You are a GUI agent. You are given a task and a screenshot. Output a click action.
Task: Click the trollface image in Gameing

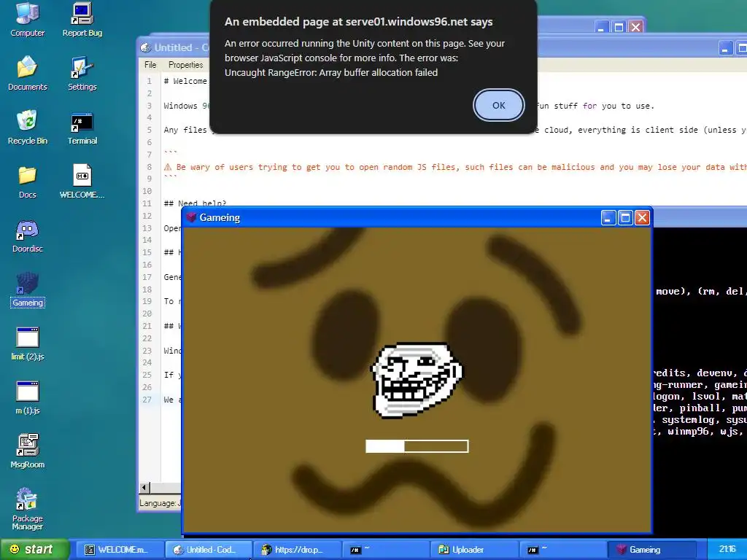click(417, 379)
